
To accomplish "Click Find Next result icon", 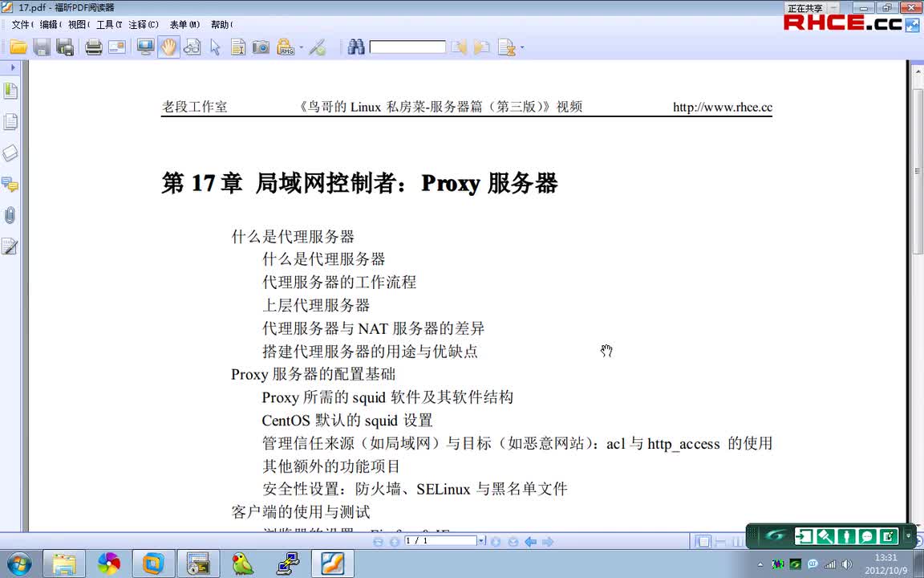I will pos(482,47).
